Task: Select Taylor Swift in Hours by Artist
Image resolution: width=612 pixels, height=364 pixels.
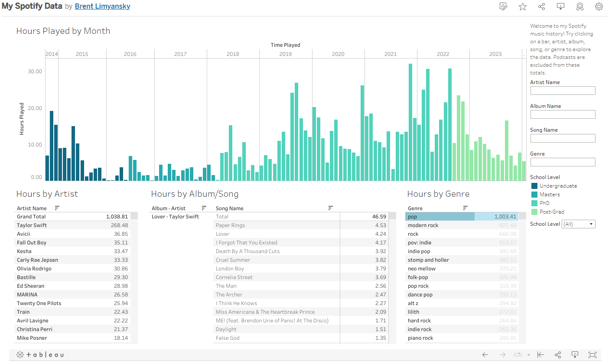Action: coord(72,225)
